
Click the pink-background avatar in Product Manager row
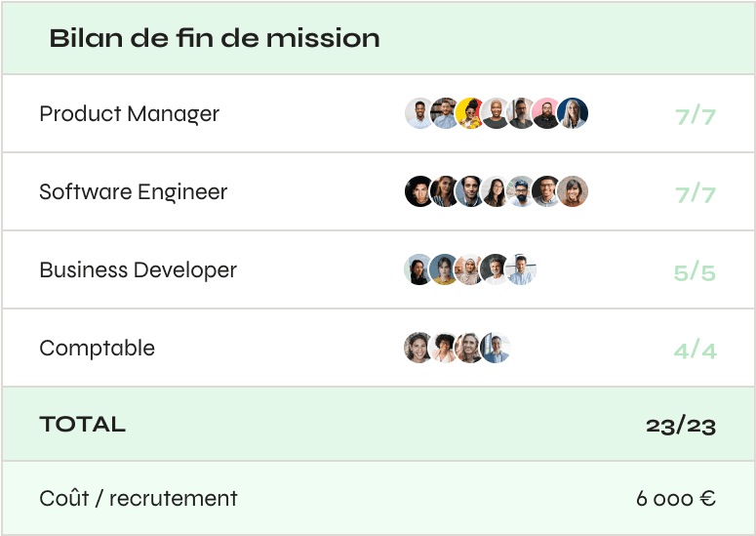tap(547, 114)
